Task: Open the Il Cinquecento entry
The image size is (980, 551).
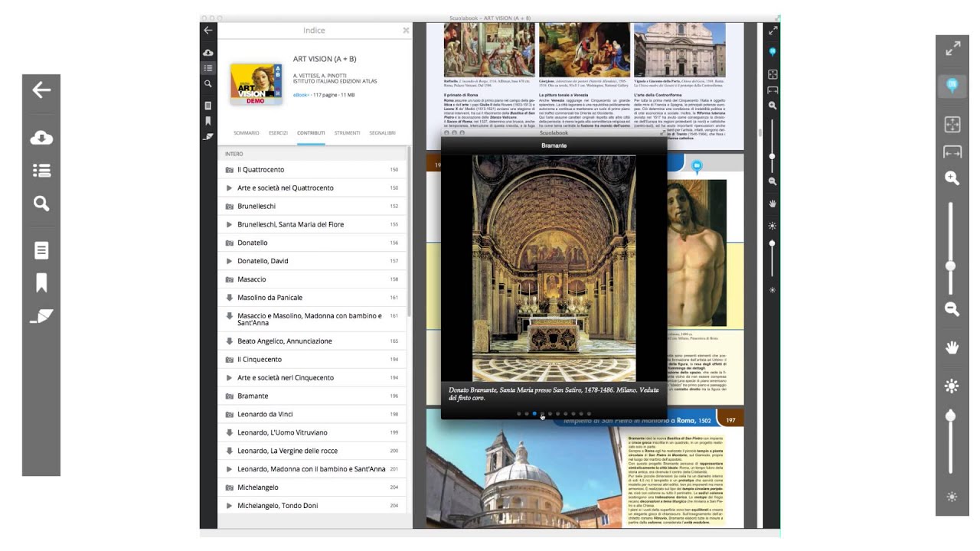Action: 312,360
